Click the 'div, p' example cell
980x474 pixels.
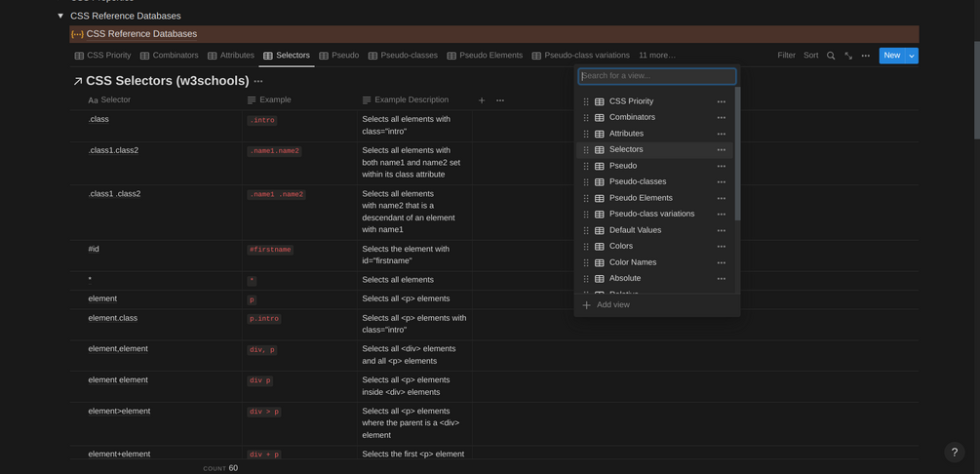click(x=300, y=355)
